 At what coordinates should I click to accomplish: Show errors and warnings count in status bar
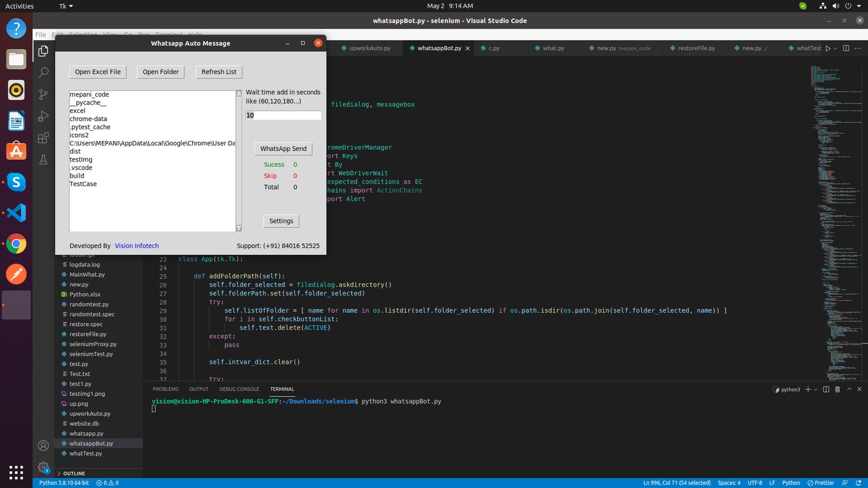pyautogui.click(x=107, y=483)
